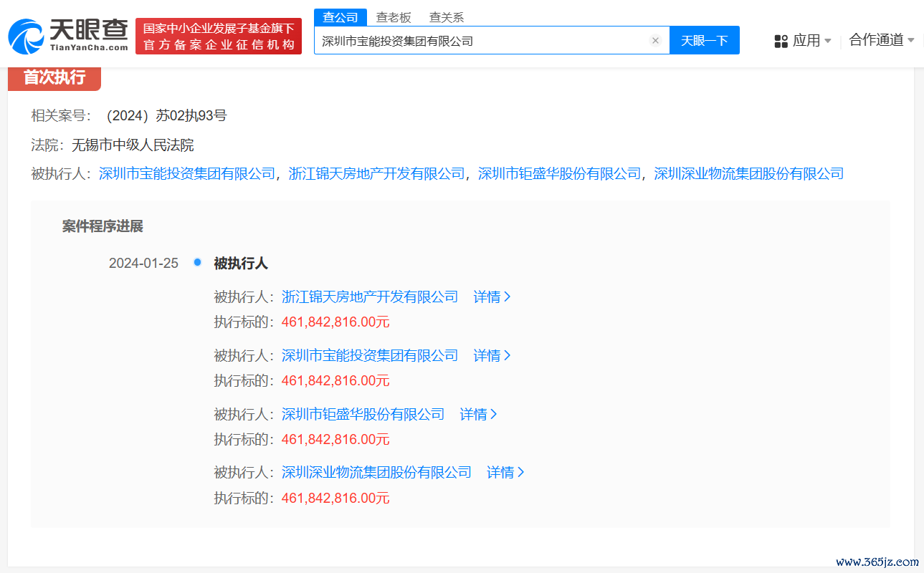Click the case number (2024)苏02执93号
924x573 pixels.
(x=166, y=115)
